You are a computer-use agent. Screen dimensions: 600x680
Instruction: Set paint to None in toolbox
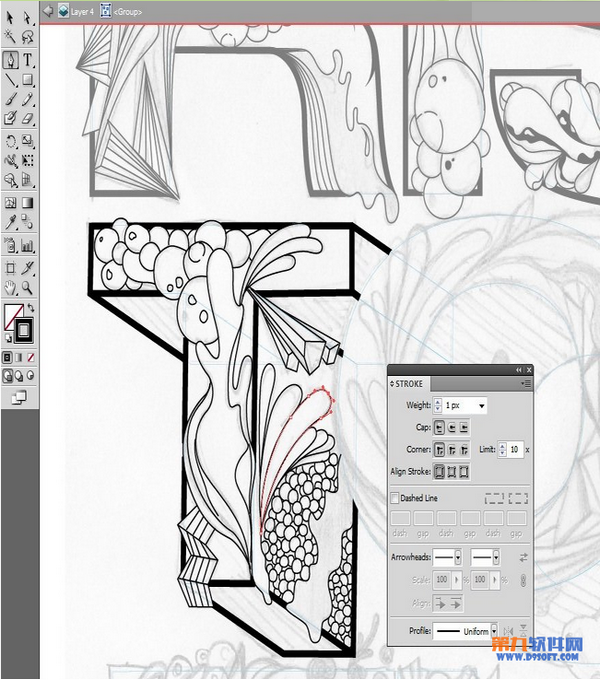pos(30,358)
